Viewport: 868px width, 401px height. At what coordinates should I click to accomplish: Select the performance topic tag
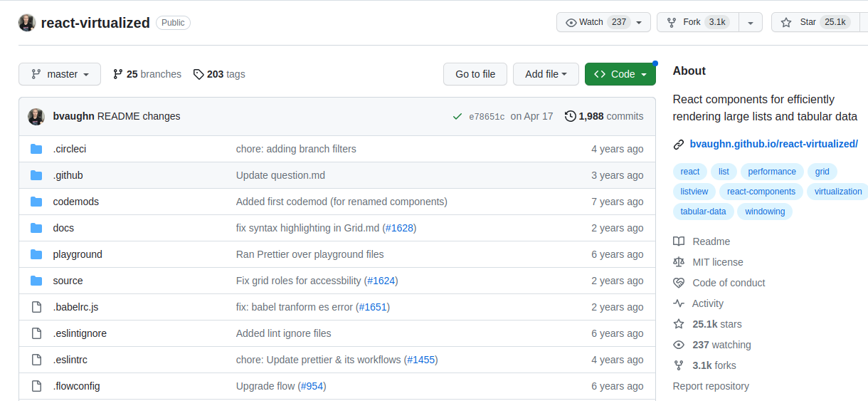pos(772,172)
